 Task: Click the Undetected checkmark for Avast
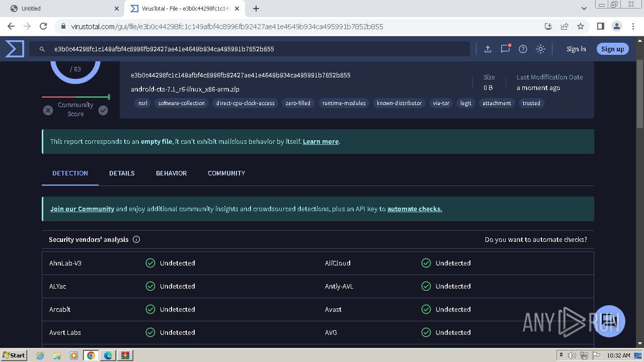pos(426,309)
